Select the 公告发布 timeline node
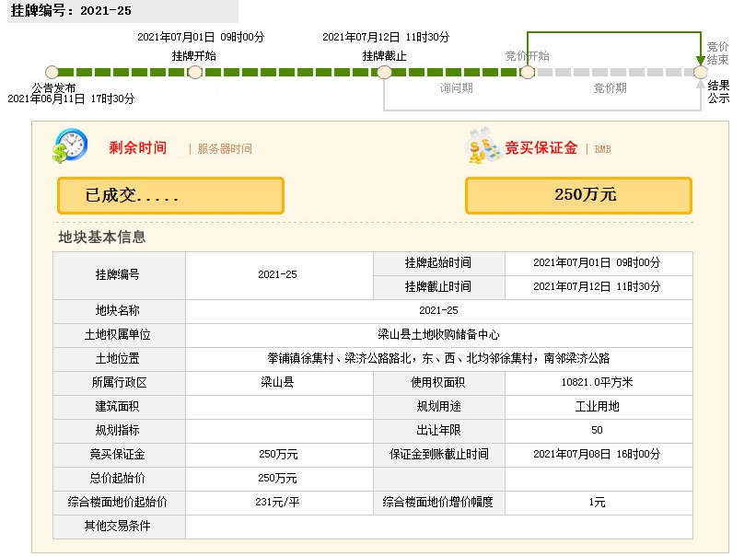This screenshot has width=756, height=556. click(x=52, y=73)
